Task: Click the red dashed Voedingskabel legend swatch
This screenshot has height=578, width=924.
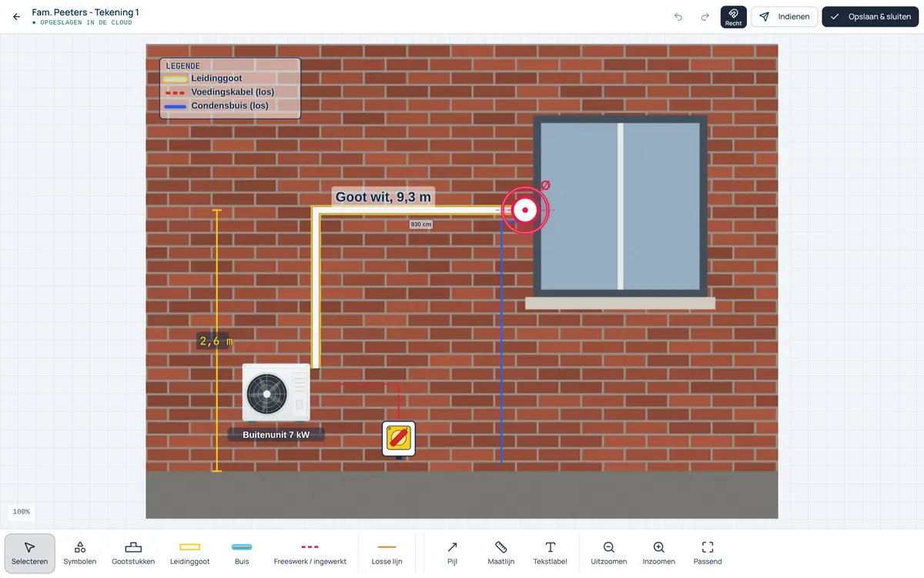Action: point(176,92)
